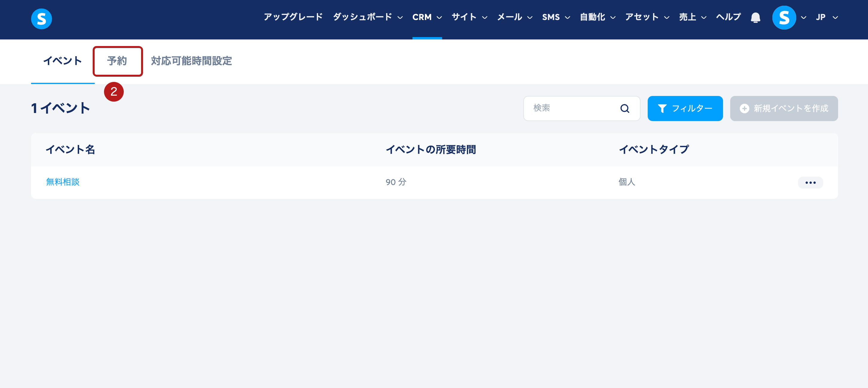
Task: Open the 自動化 dropdown menu
Action: 597,17
